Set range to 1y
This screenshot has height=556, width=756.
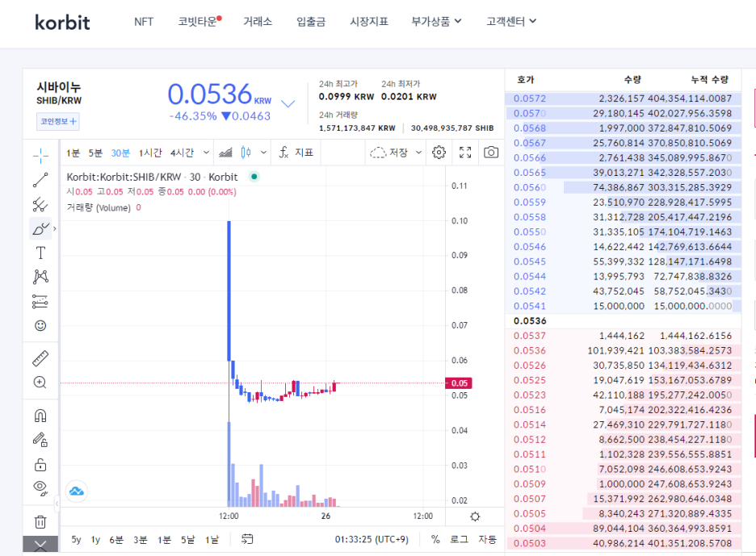tap(95, 540)
